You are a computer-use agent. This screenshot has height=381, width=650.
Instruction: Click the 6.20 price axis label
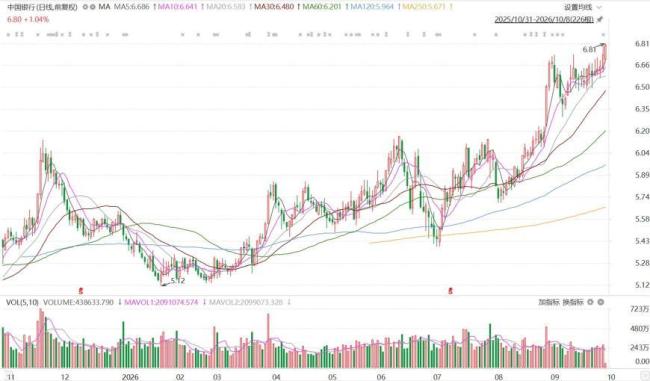[x=641, y=131]
